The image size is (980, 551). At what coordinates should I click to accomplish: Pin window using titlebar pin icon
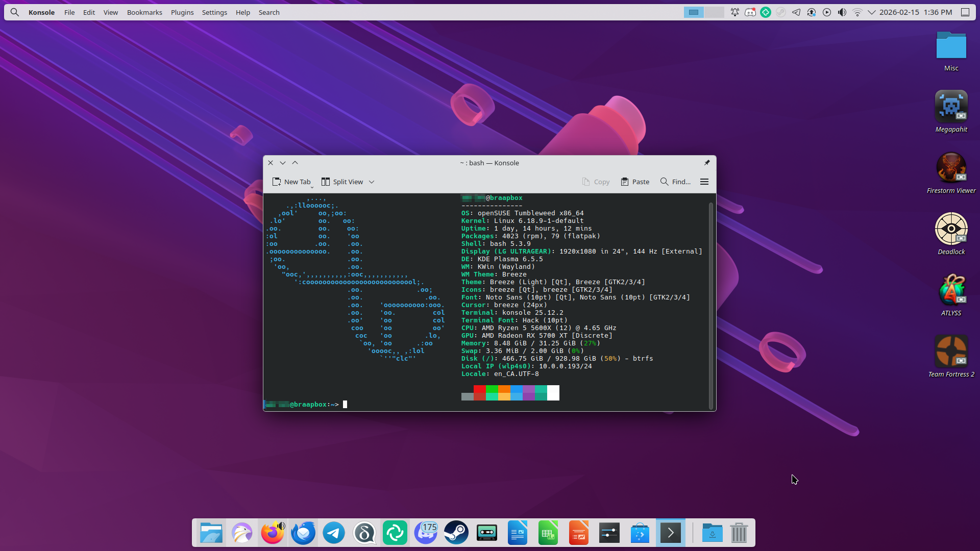[707, 163]
